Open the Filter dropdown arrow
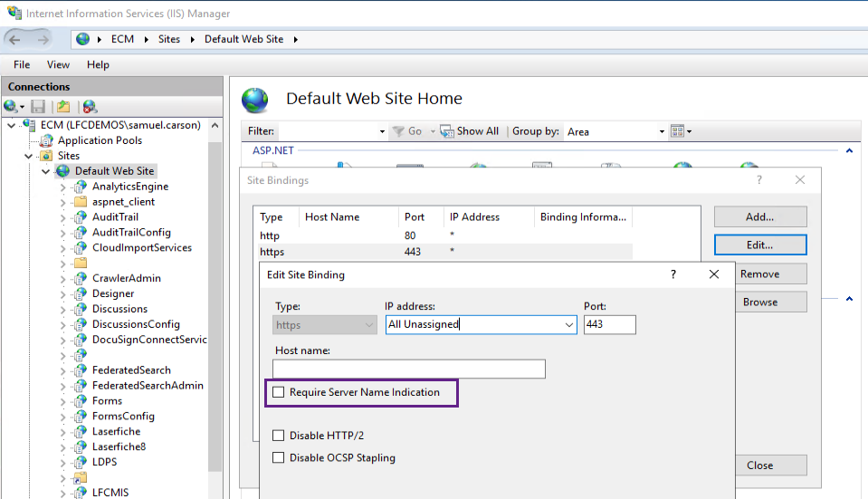The height and width of the screenshot is (499, 868). [382, 132]
